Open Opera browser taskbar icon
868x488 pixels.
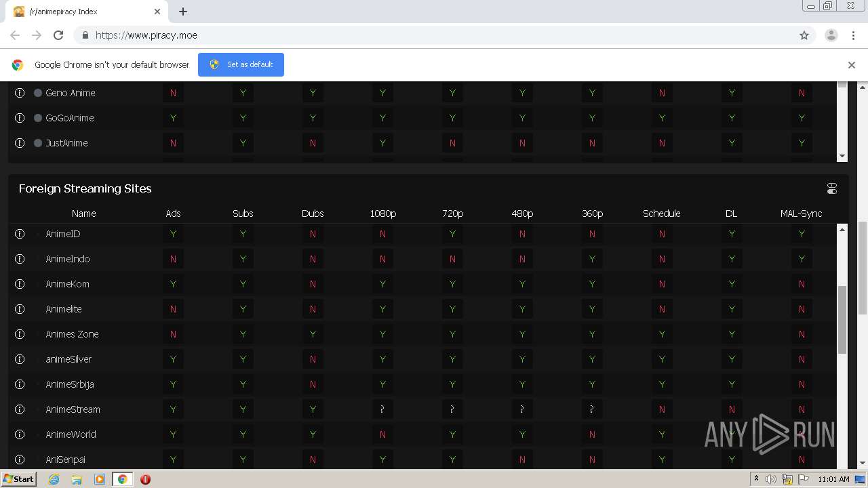click(x=145, y=479)
